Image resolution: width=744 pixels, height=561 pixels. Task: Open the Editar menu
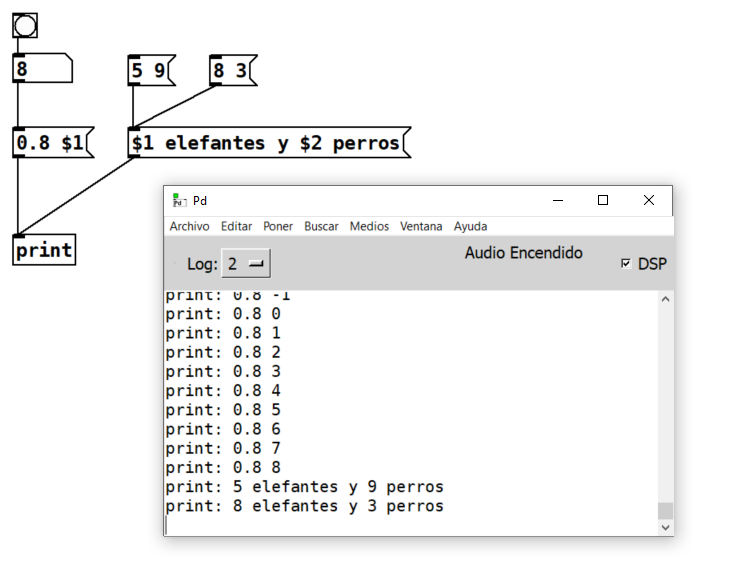coord(236,226)
